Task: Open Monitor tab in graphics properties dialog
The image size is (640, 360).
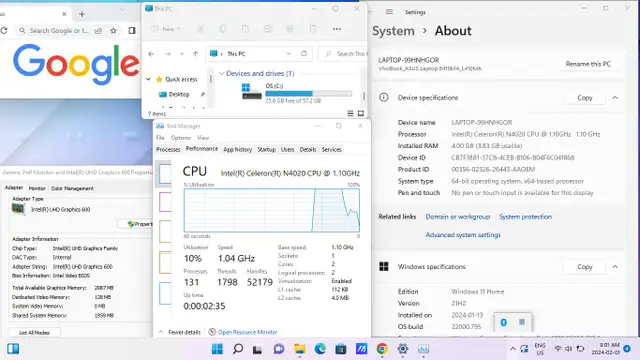Action: coord(37,188)
